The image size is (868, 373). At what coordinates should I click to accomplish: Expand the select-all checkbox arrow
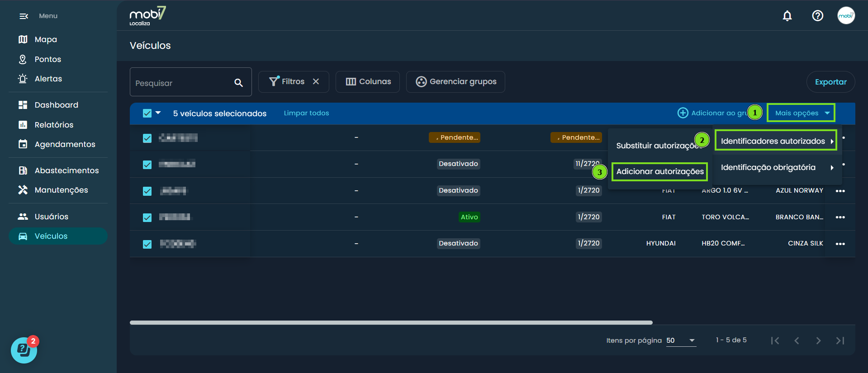tap(158, 113)
